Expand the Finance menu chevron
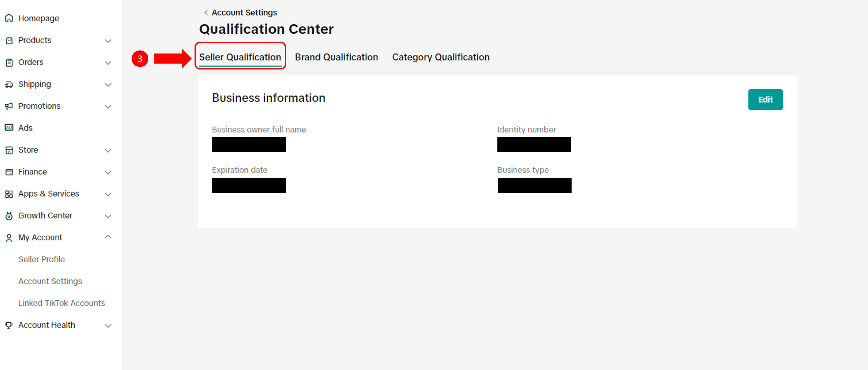868x370 pixels. (x=108, y=172)
